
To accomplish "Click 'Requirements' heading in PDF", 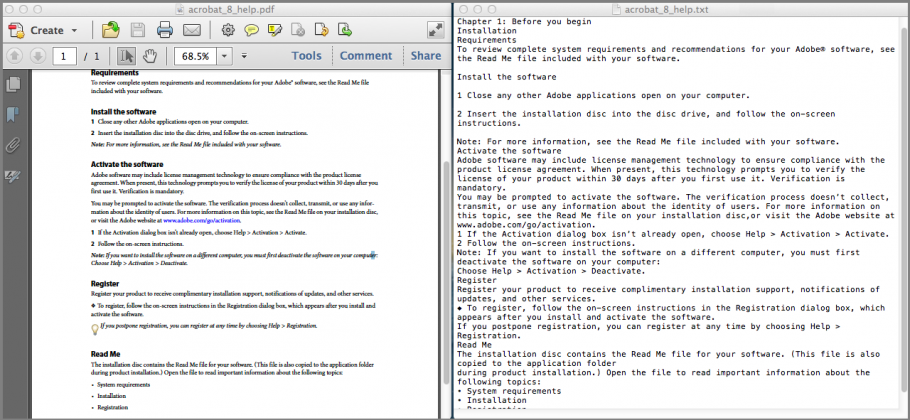I will tap(115, 73).
